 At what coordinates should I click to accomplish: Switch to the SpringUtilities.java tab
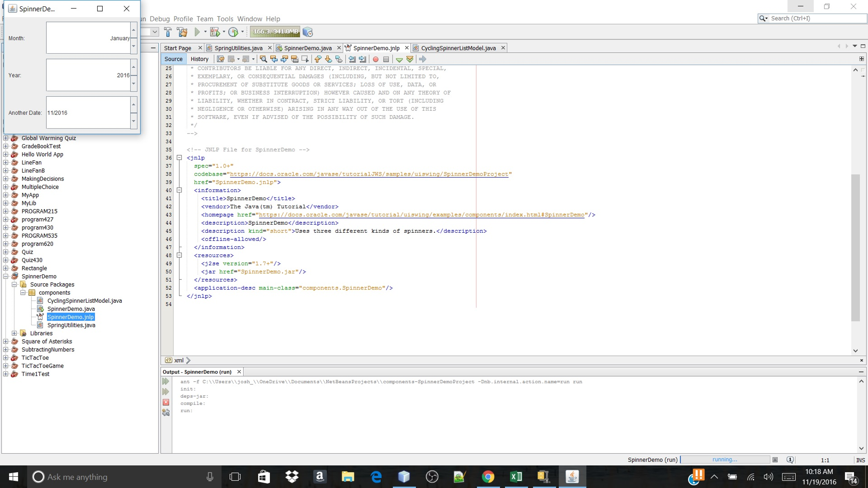pyautogui.click(x=239, y=48)
